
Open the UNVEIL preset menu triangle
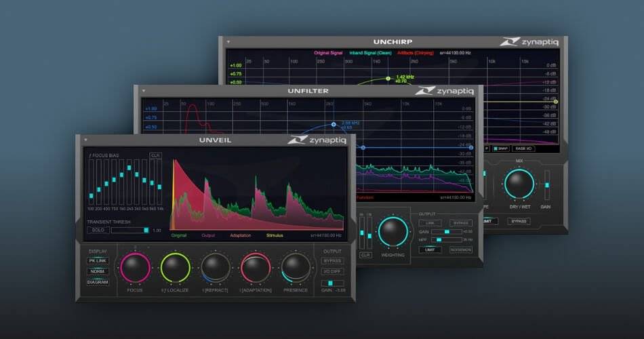(x=85, y=140)
